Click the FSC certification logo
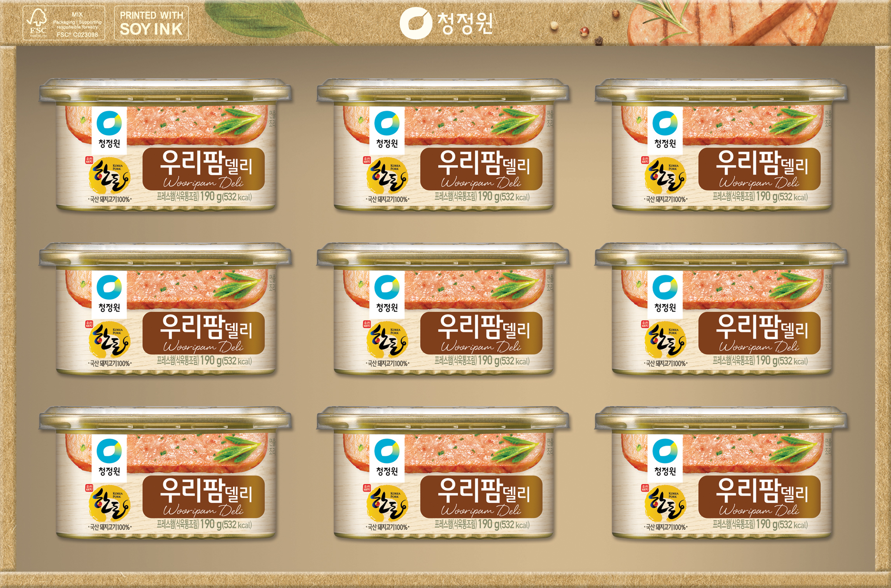The width and height of the screenshot is (891, 588). (x=64, y=23)
